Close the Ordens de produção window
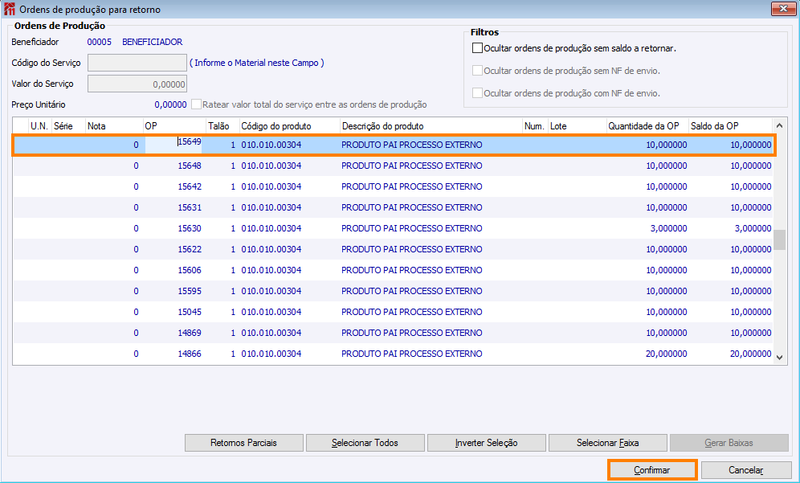 pos(784,8)
